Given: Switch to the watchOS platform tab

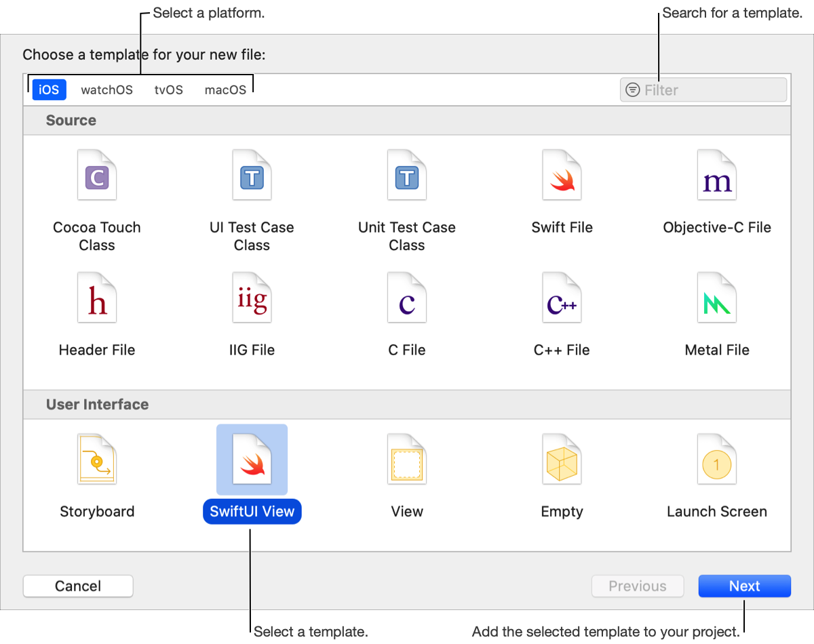Looking at the screenshot, I should click(x=106, y=89).
